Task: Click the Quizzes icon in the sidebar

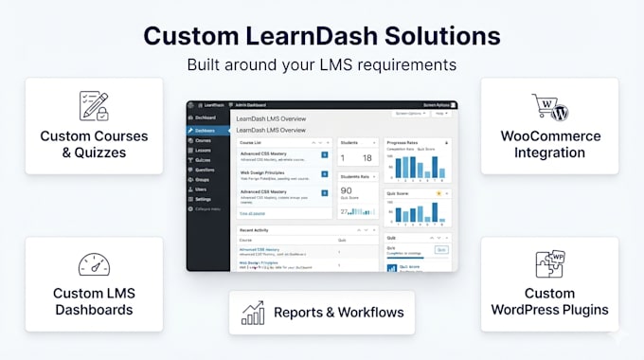Action: (x=190, y=160)
